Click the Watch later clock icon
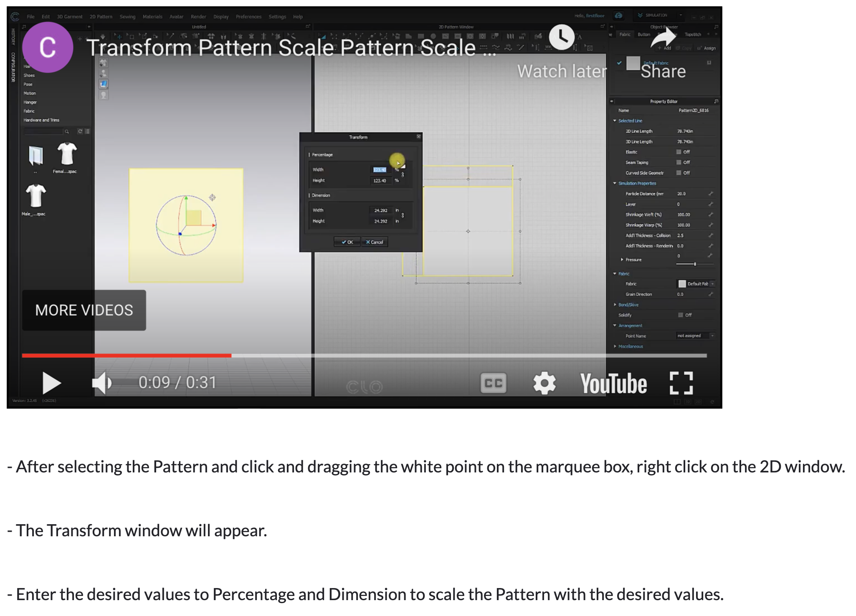 [562, 37]
